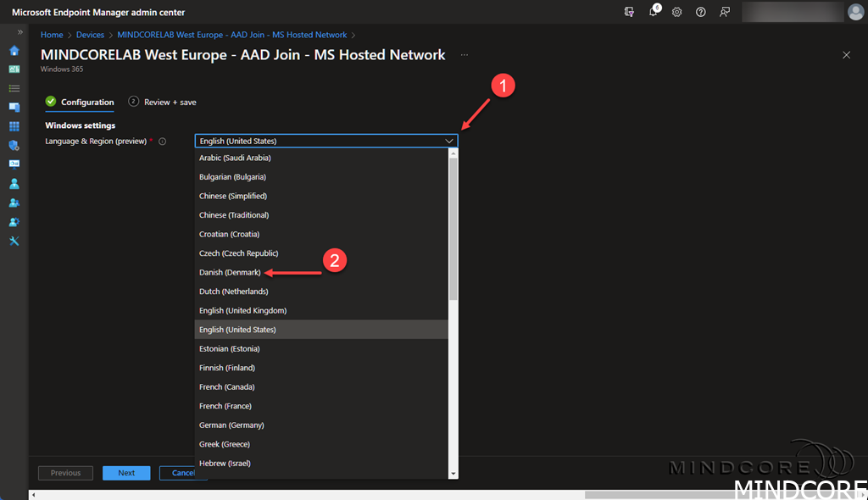Open the Home icon in the sidebar
The height and width of the screenshot is (500, 868).
coord(14,50)
